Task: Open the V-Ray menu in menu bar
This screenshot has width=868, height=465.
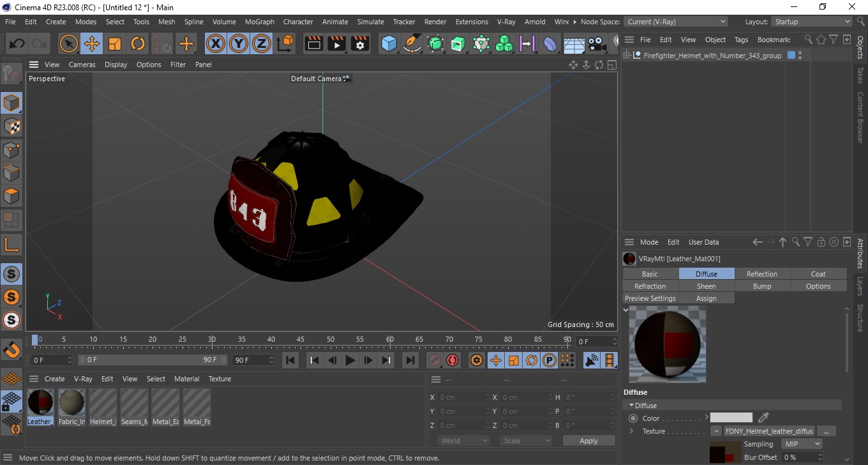Action: [505, 22]
